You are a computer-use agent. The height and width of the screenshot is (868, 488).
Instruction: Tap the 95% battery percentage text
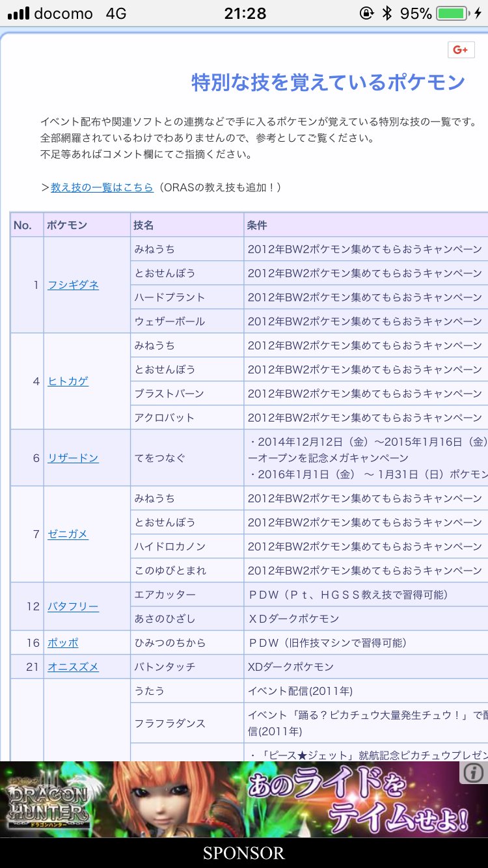pos(416,13)
